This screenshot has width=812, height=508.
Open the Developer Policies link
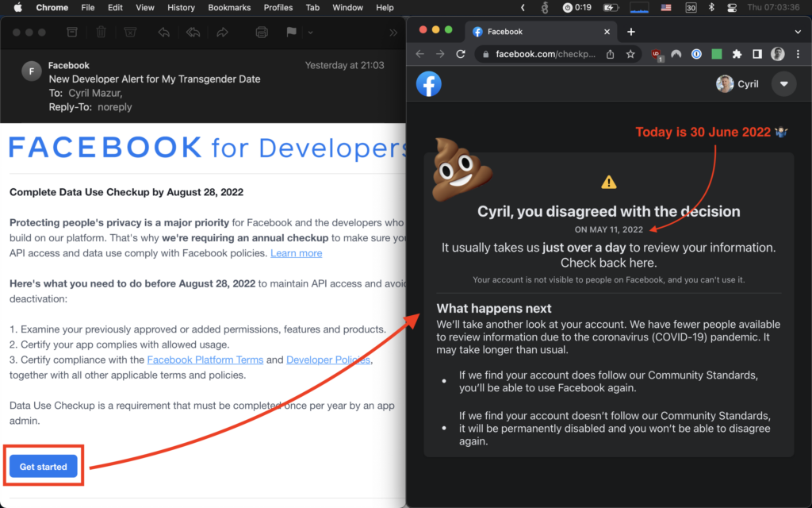tap(328, 360)
